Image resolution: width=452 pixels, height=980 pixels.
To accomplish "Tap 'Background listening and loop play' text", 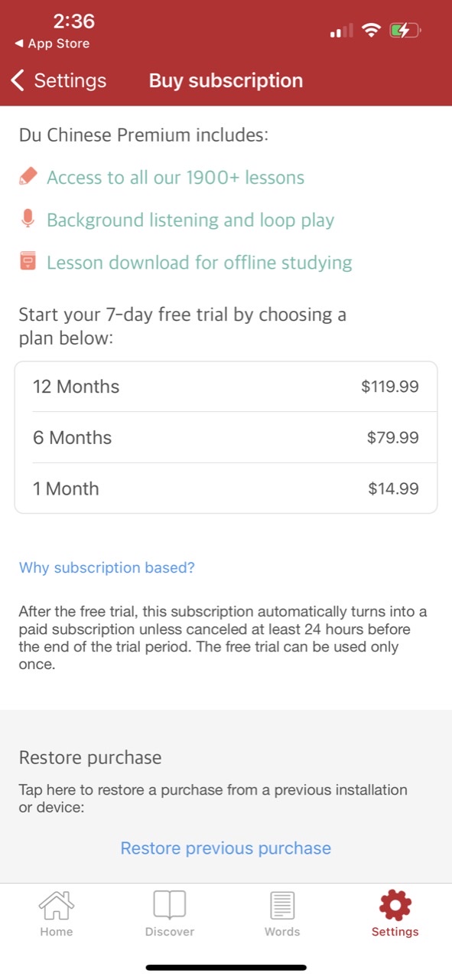I will 190,220.
